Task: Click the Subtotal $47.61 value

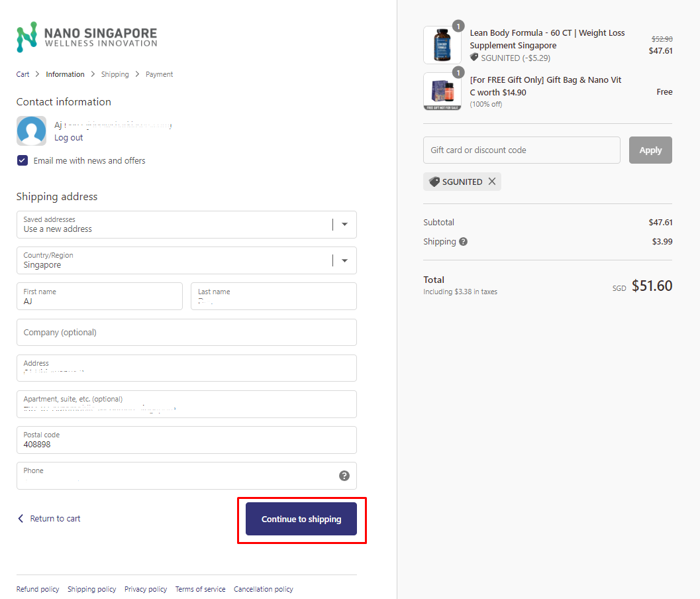Action: coord(661,223)
